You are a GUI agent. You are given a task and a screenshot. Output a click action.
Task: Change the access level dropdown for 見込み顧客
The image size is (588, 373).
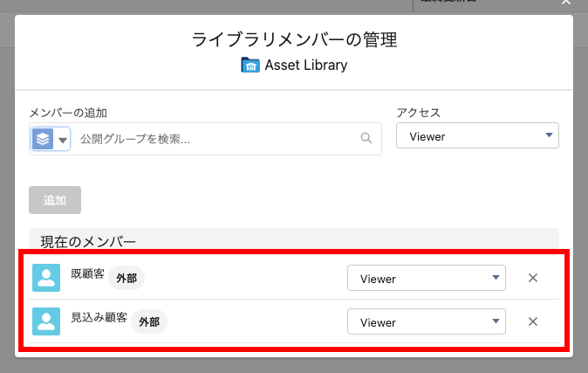click(x=426, y=321)
